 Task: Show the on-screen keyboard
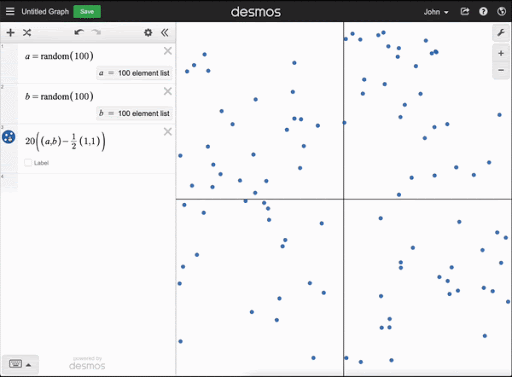point(20,364)
